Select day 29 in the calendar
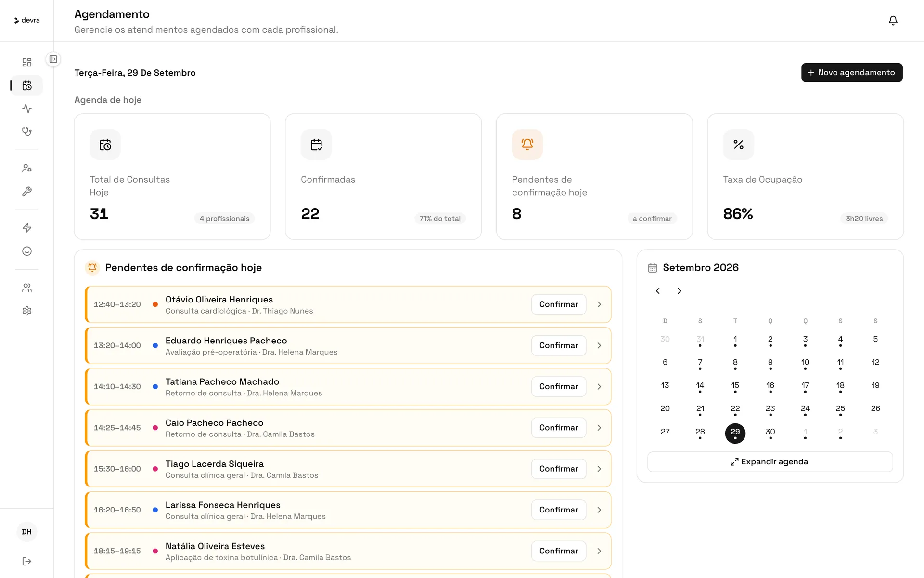The image size is (924, 578). [735, 433]
